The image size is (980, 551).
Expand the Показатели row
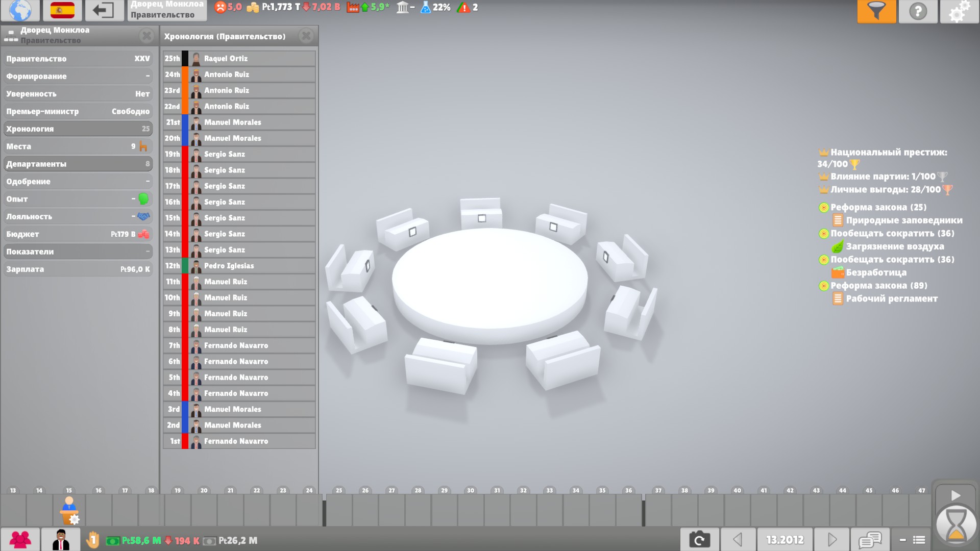tap(78, 252)
